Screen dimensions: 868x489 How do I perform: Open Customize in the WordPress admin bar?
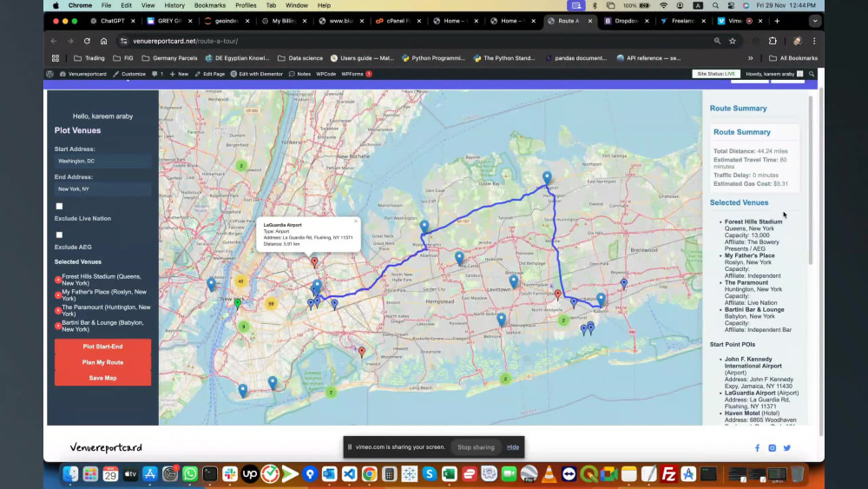click(129, 74)
